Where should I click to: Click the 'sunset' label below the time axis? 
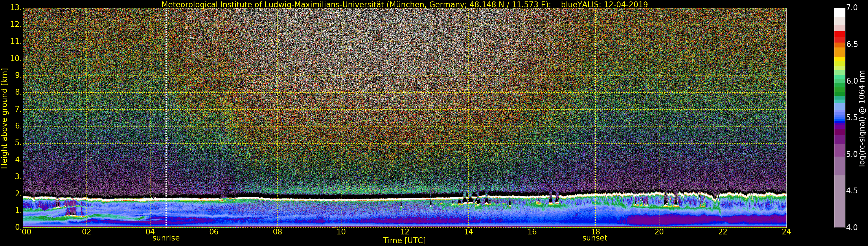(x=595, y=238)
